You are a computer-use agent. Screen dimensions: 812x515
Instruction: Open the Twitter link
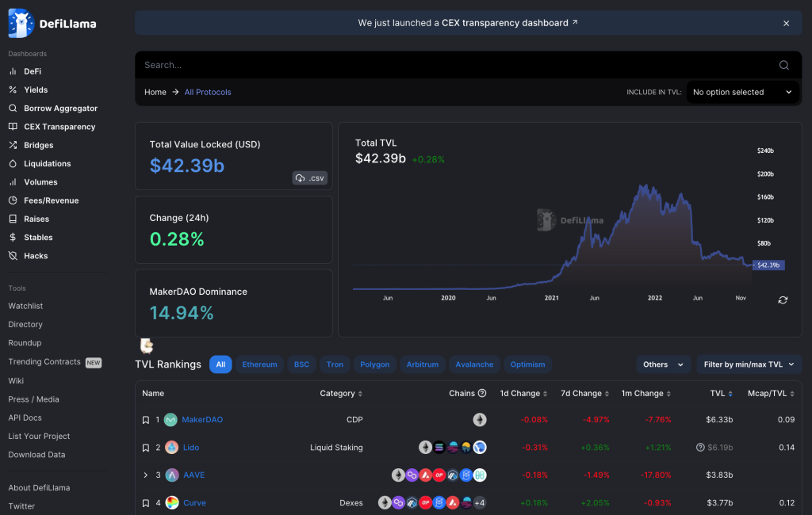[21, 506]
